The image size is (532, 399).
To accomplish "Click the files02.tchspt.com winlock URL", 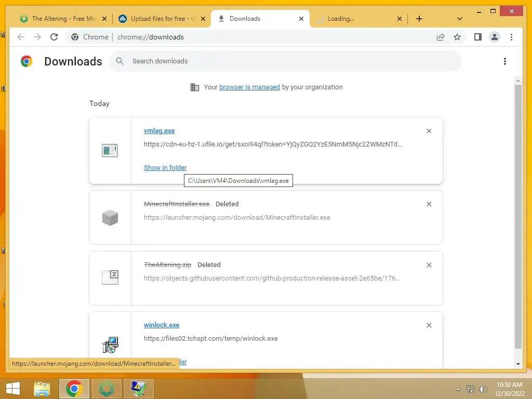I will tap(211, 338).
